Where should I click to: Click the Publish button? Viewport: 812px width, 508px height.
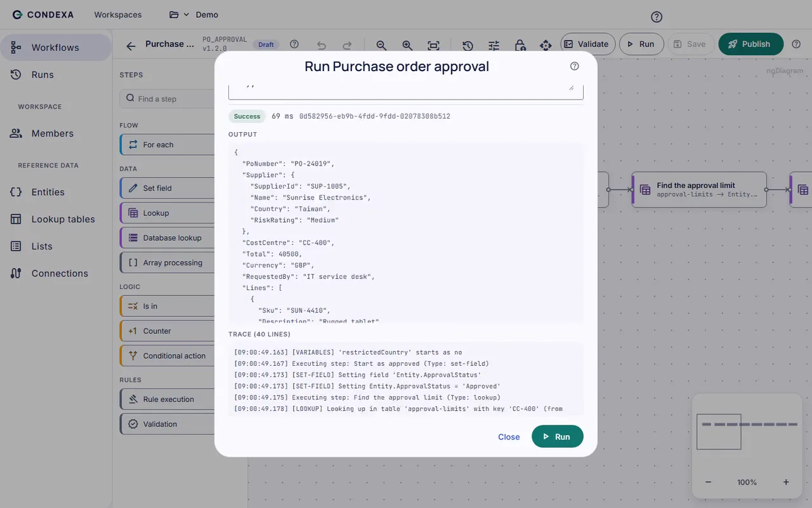pyautogui.click(x=750, y=44)
